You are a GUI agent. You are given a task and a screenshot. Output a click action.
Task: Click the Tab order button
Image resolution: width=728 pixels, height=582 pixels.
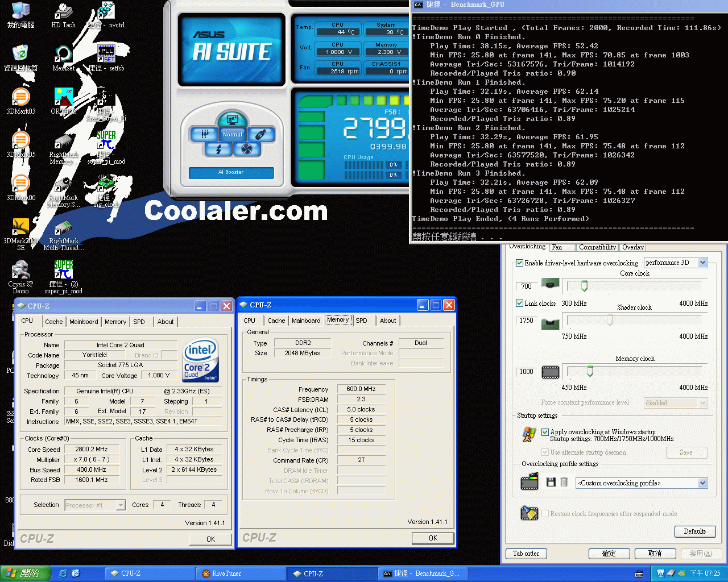(x=526, y=554)
